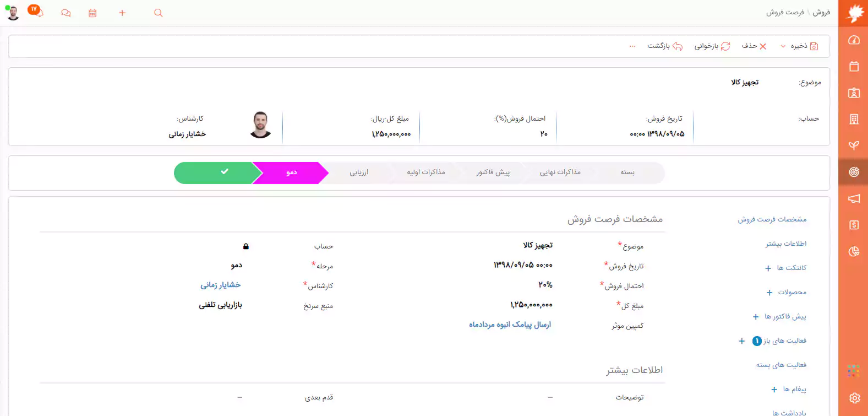
Task: Open the خشایار زمانی expert link
Action: click(x=220, y=285)
